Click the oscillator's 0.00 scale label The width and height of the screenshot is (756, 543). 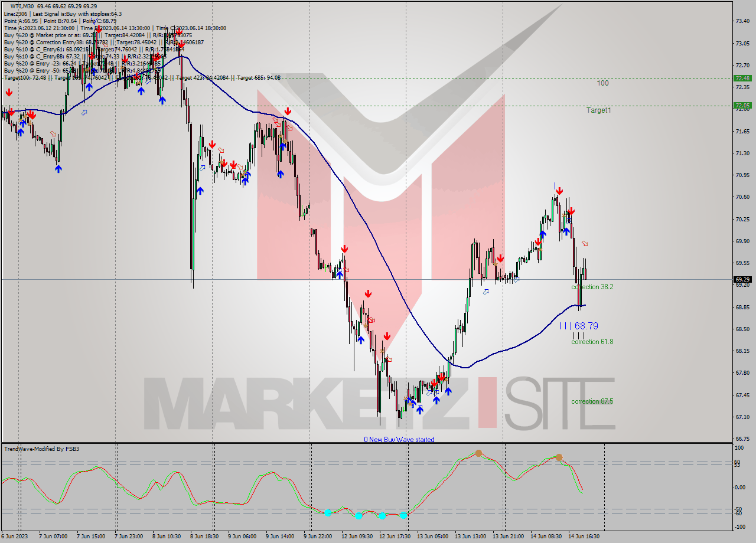[741, 488]
